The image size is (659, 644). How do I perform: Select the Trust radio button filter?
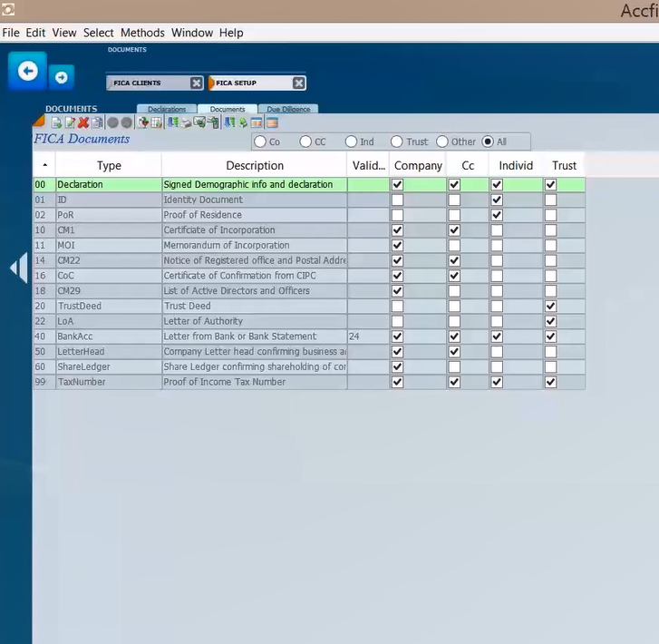397,141
